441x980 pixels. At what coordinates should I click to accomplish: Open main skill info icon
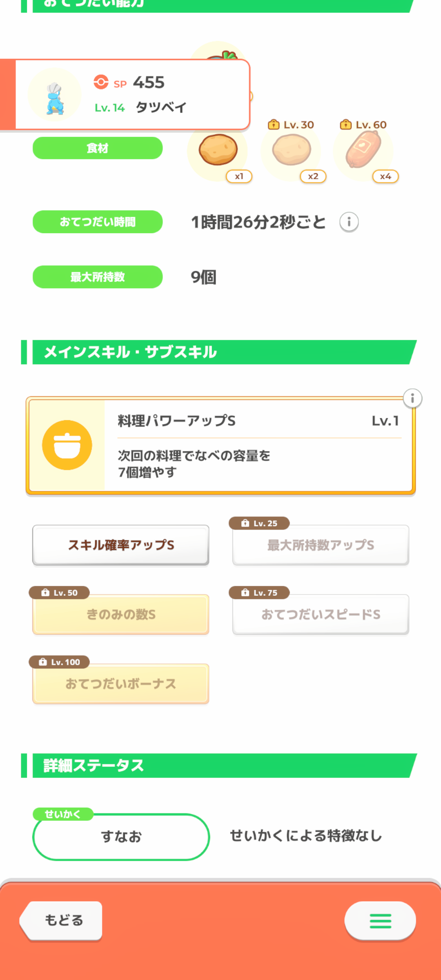[x=412, y=398]
